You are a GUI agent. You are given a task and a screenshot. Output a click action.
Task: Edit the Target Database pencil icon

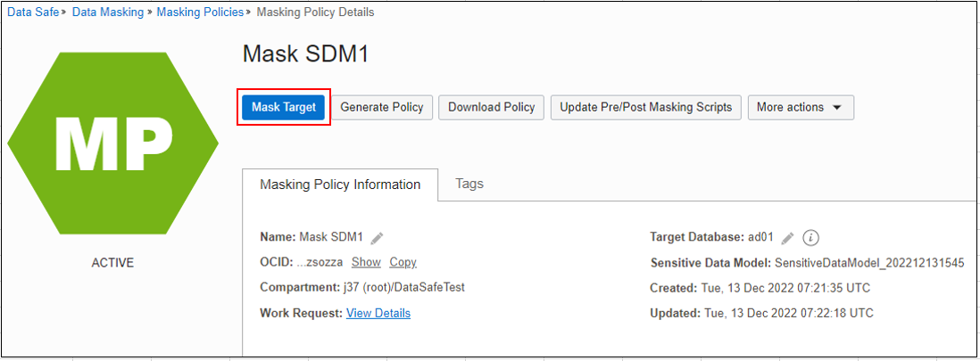point(787,238)
